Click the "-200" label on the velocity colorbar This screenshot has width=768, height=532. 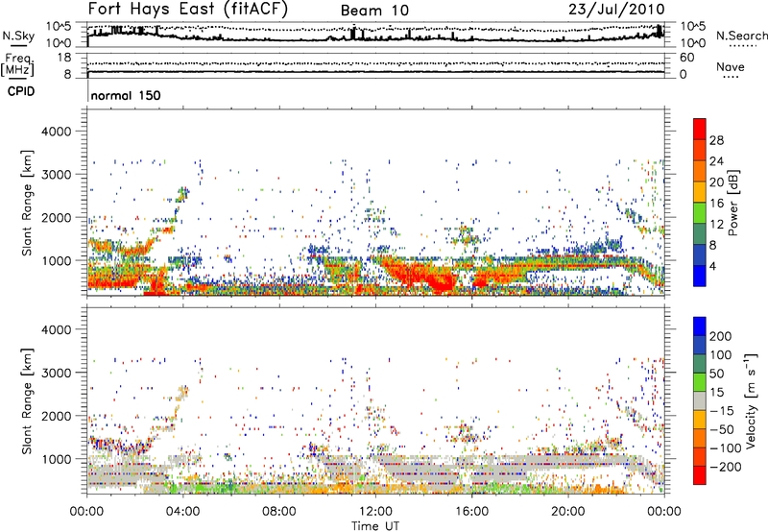pos(726,467)
